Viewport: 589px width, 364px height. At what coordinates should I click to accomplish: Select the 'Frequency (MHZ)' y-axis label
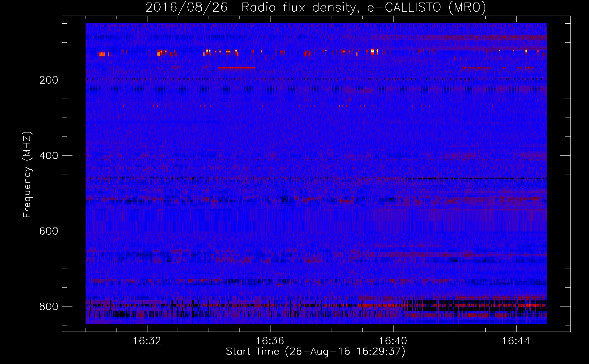click(27, 175)
